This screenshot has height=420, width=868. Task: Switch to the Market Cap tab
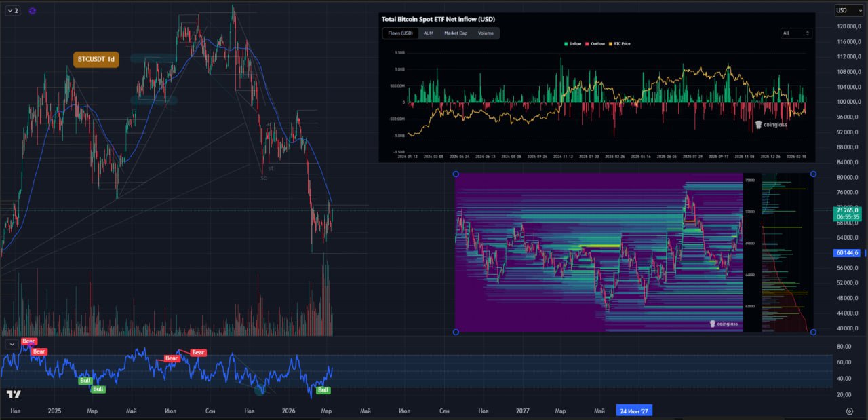pos(455,33)
